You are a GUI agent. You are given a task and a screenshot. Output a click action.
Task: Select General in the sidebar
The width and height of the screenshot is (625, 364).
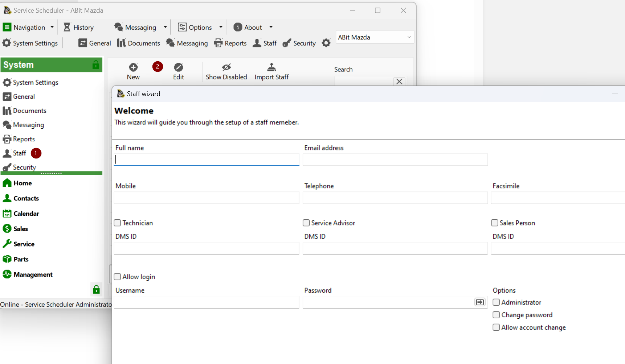click(19, 96)
